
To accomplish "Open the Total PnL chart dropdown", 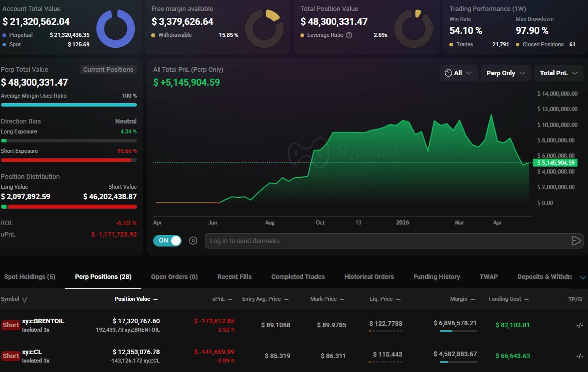I will tap(558, 73).
